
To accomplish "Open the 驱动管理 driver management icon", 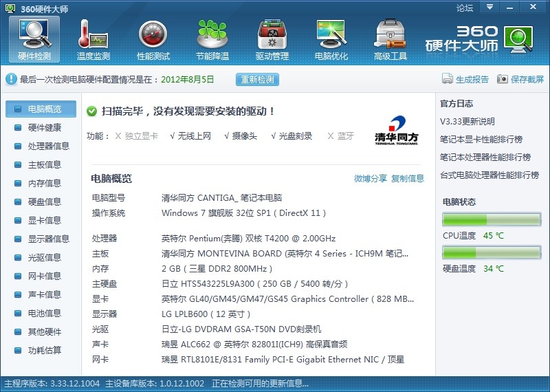I will pos(272,36).
